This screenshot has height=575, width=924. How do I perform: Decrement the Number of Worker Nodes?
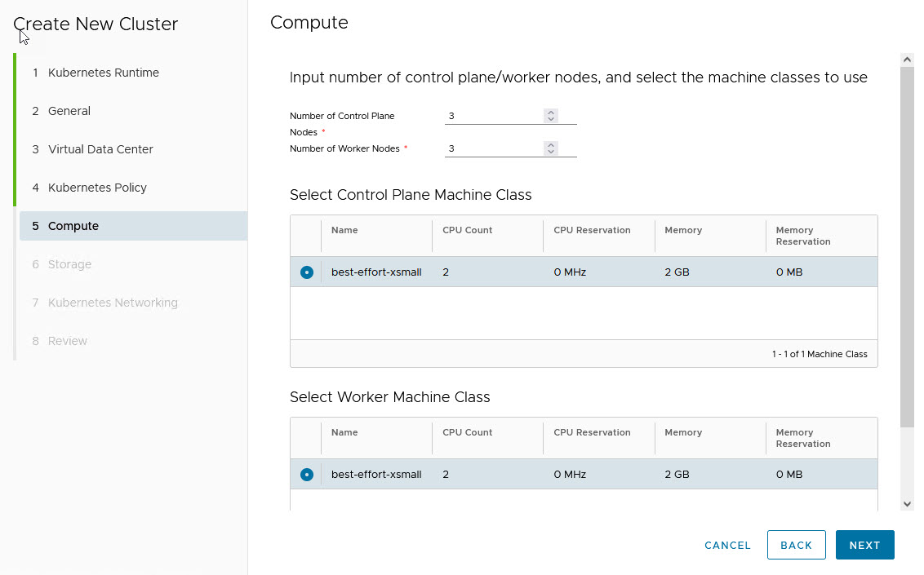point(551,153)
